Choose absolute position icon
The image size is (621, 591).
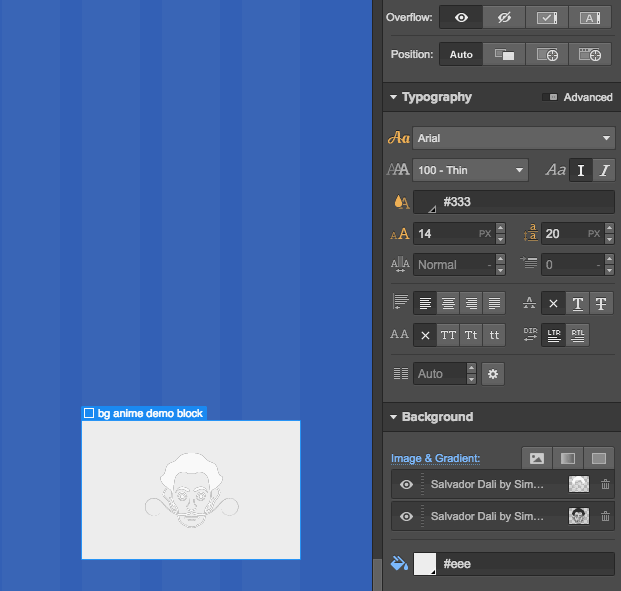pyautogui.click(x=547, y=54)
